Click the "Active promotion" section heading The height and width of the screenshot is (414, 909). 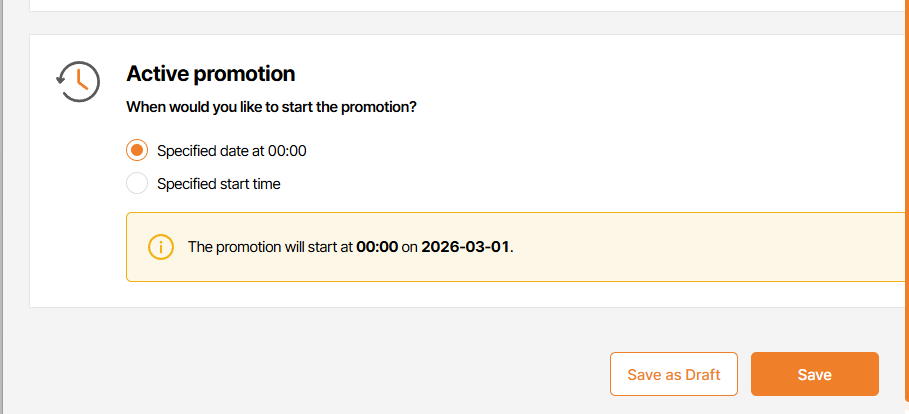[x=210, y=73]
